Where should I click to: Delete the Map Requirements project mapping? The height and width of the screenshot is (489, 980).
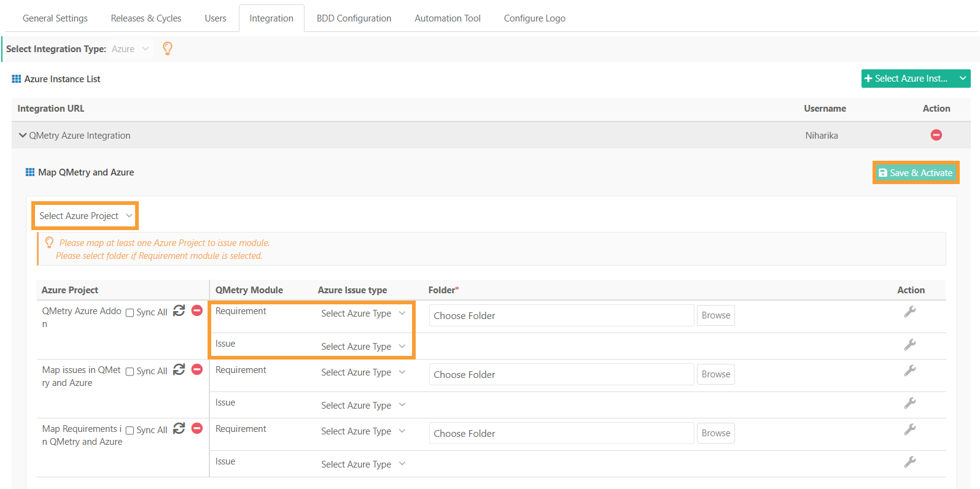[197, 428]
